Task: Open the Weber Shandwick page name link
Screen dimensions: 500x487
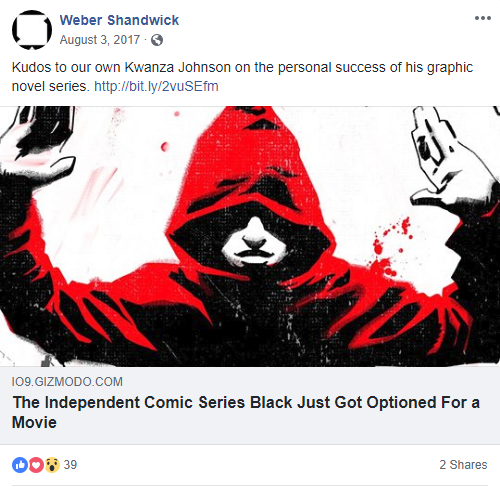Action: pyautogui.click(x=119, y=20)
